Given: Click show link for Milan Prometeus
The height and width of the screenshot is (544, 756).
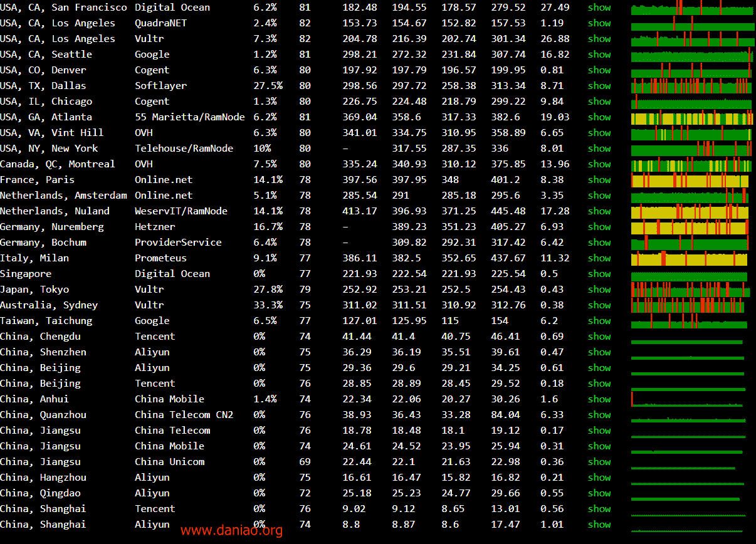Looking at the screenshot, I should [x=599, y=258].
